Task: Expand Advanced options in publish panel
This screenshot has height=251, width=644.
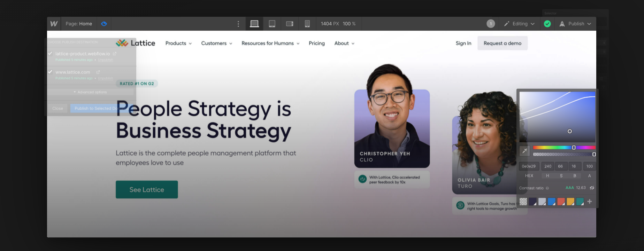Action: (x=90, y=92)
